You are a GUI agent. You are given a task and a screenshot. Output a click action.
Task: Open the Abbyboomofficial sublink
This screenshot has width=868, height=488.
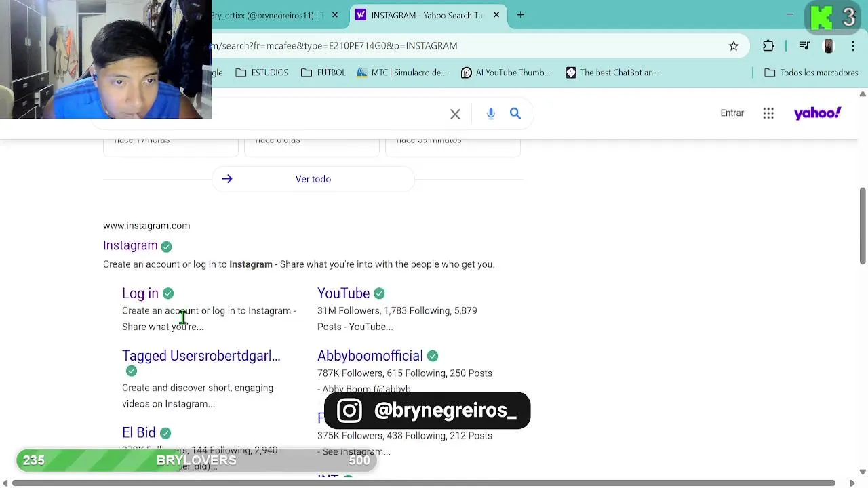coord(370,356)
